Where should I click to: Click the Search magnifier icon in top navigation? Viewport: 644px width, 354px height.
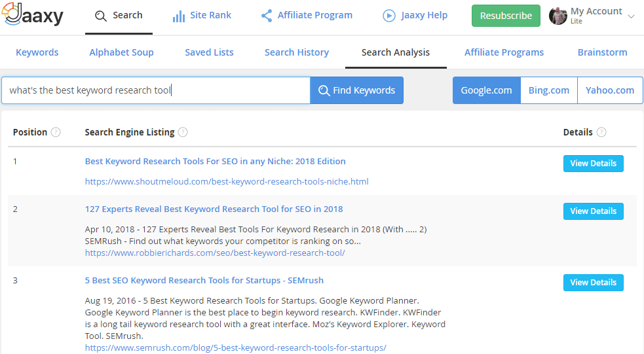[x=101, y=16]
